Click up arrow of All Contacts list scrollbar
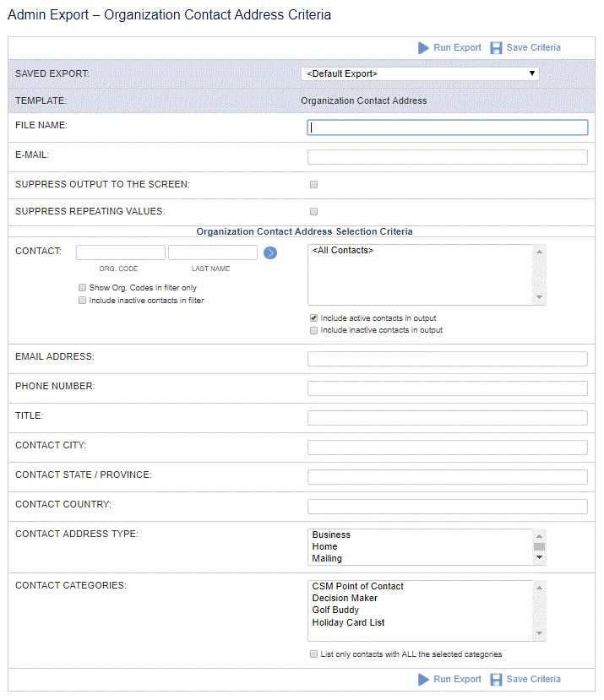 click(x=539, y=252)
